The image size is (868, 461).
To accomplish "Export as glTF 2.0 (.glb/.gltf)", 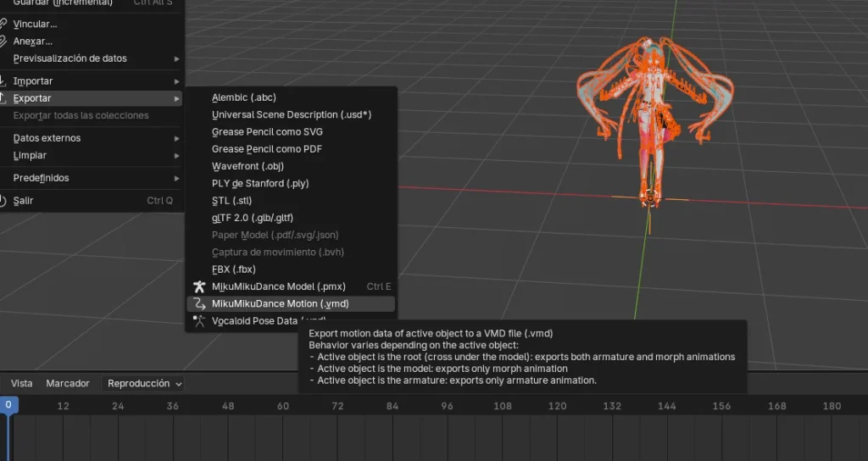I will (292, 218).
